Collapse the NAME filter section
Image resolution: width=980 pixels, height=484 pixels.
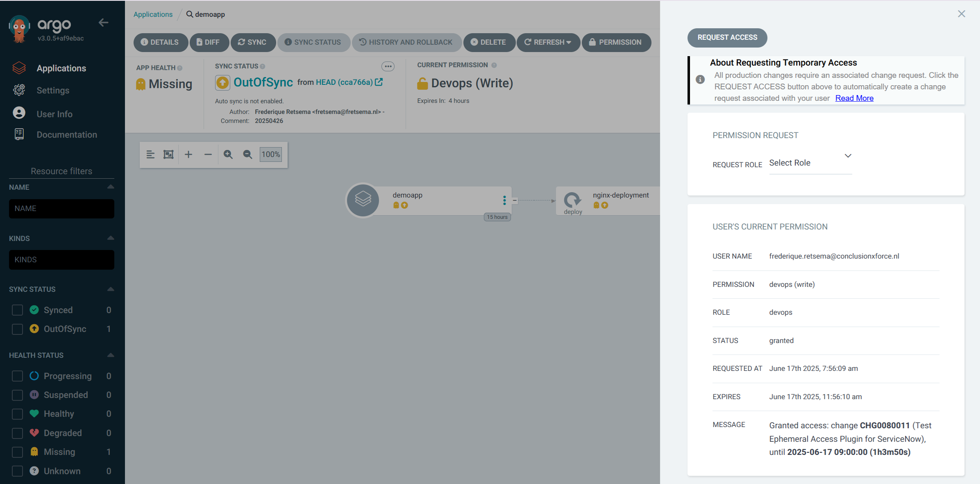111,187
